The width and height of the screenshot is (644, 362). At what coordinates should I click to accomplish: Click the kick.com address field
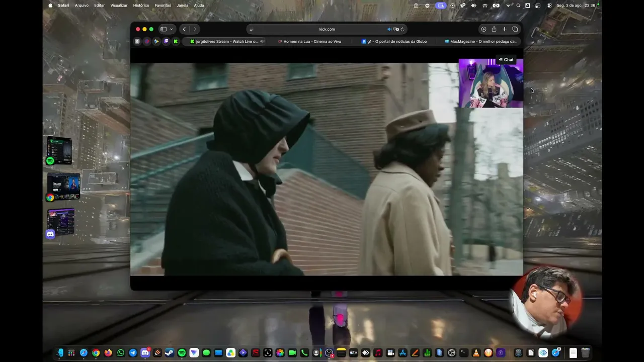point(327,29)
